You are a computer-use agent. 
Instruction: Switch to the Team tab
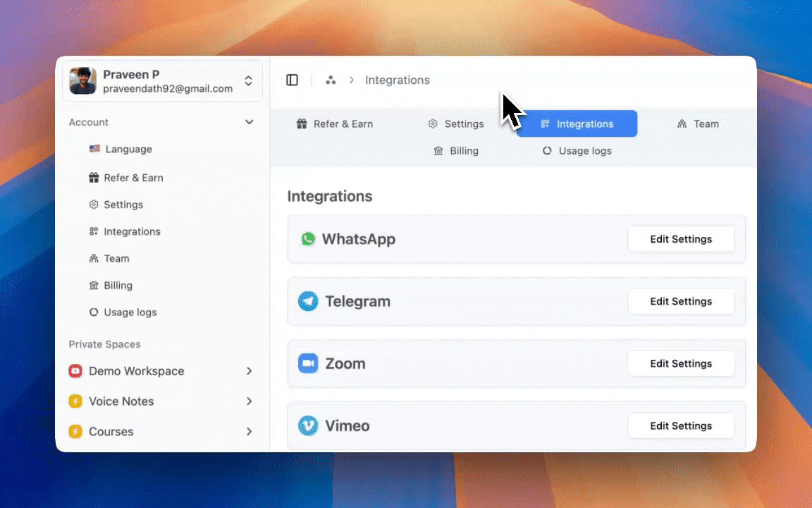point(698,124)
